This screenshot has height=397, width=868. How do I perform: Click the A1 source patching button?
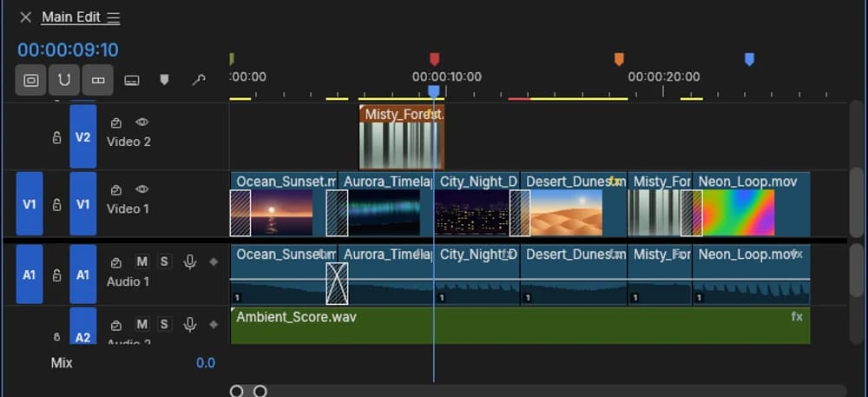(x=30, y=275)
